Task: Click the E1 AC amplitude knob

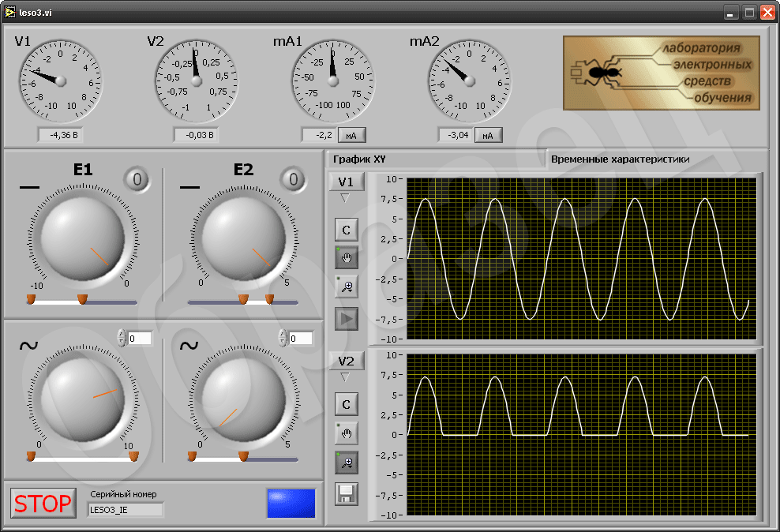Action: (83, 399)
